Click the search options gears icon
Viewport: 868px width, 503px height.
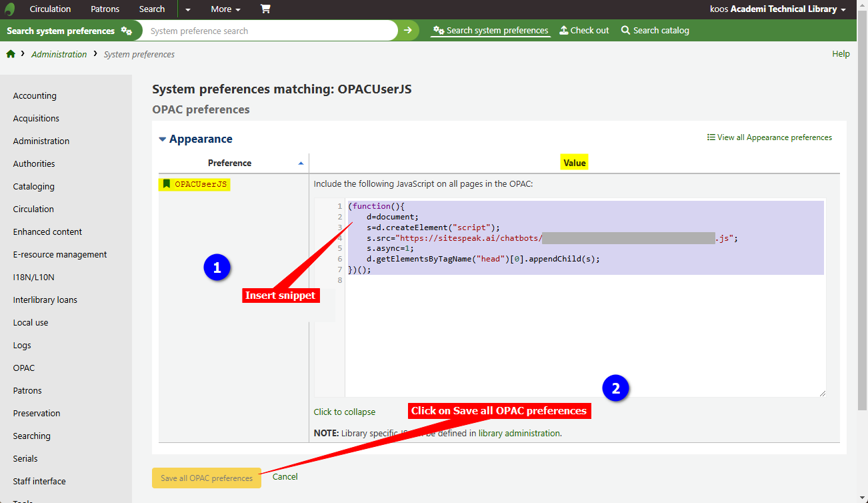[x=126, y=31]
